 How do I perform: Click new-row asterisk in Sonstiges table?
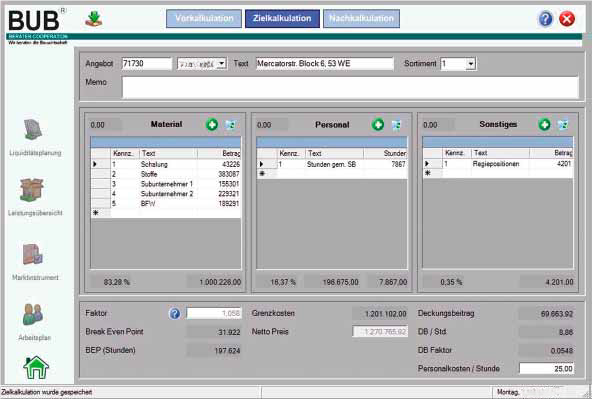(428, 173)
